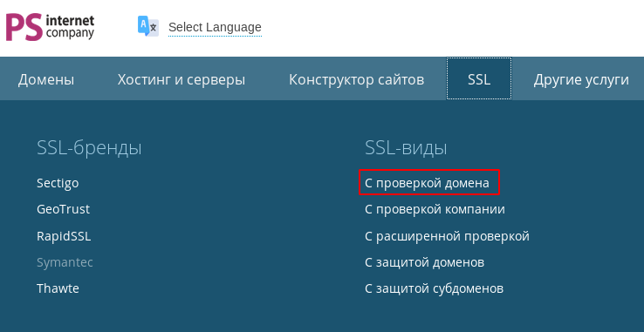Image resolution: width=644 pixels, height=332 pixels.
Task: Click the SSL-бренды section heading
Action: point(89,148)
